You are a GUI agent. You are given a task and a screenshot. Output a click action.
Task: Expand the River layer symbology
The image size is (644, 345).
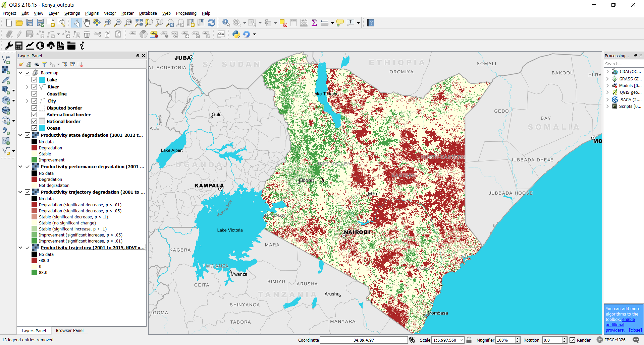pos(27,87)
